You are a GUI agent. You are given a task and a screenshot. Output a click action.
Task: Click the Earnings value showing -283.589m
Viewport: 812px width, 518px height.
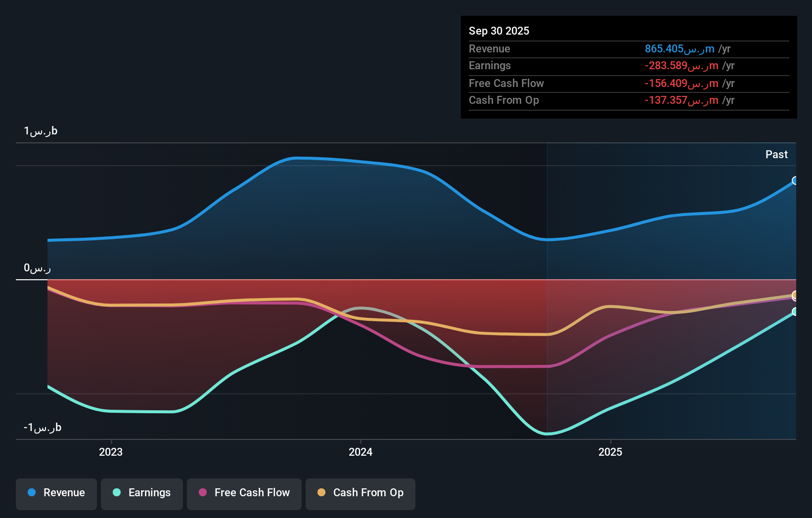[x=680, y=66]
